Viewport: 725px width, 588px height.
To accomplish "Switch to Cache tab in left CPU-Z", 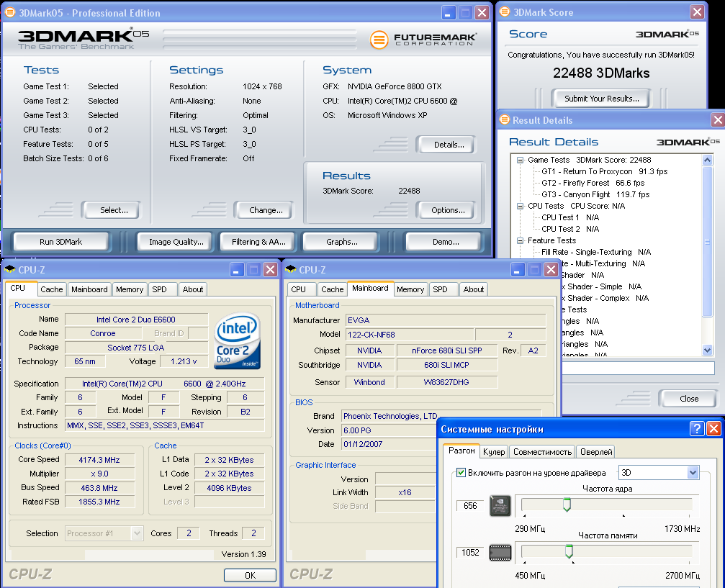I will 51,289.
